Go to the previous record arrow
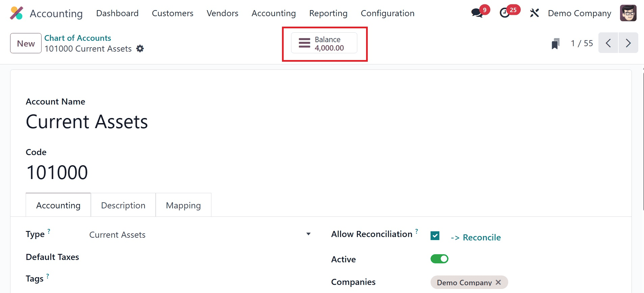 608,43
